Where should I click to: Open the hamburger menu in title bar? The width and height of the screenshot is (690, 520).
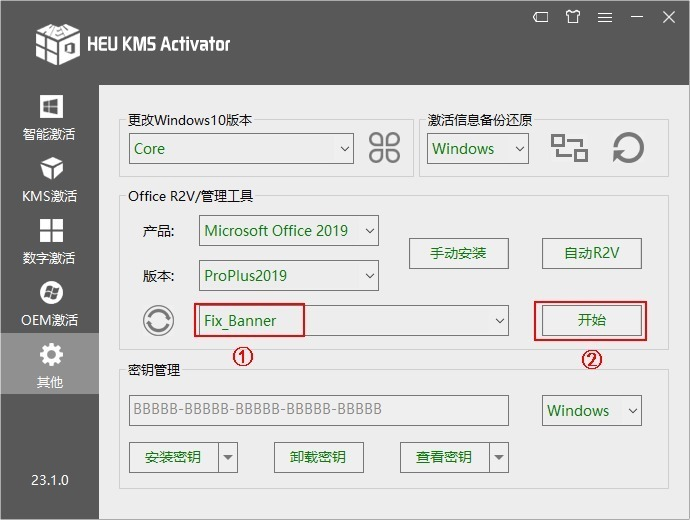tap(604, 16)
